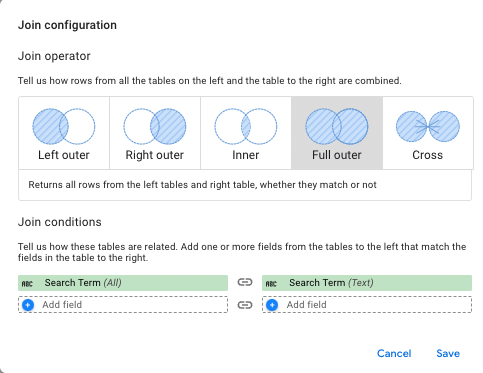Select the Left outer join Venn diagram

[64, 126]
